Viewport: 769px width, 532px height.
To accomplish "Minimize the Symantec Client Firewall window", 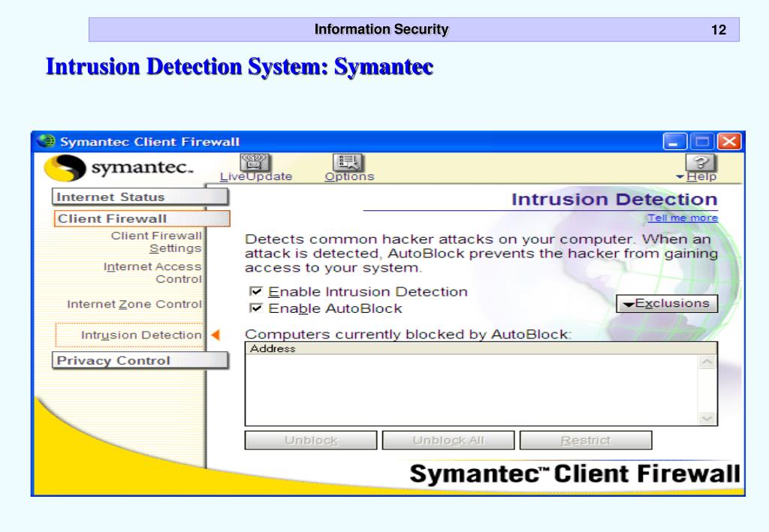I will click(x=675, y=142).
